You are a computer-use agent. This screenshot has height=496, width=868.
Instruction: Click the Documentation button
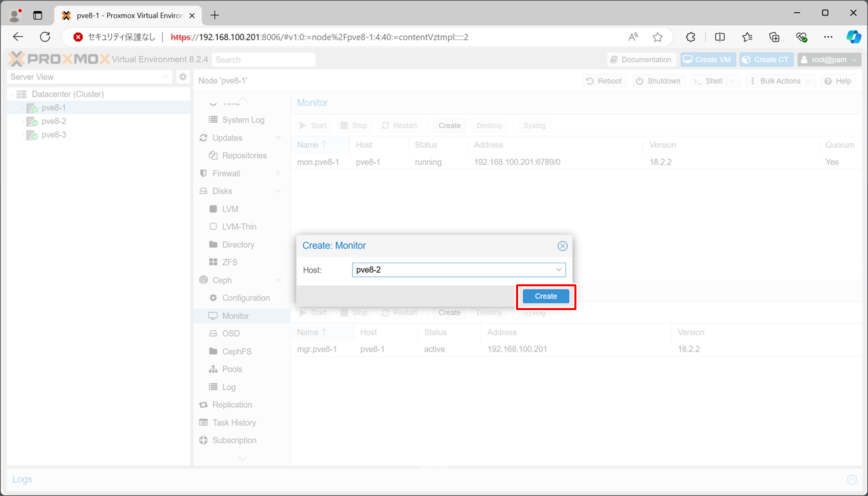tap(641, 60)
